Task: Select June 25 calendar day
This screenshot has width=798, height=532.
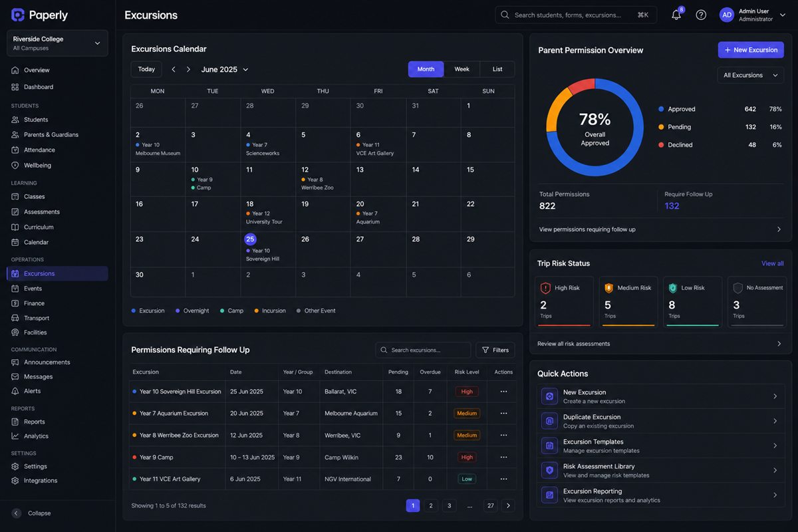Action: coord(250,239)
